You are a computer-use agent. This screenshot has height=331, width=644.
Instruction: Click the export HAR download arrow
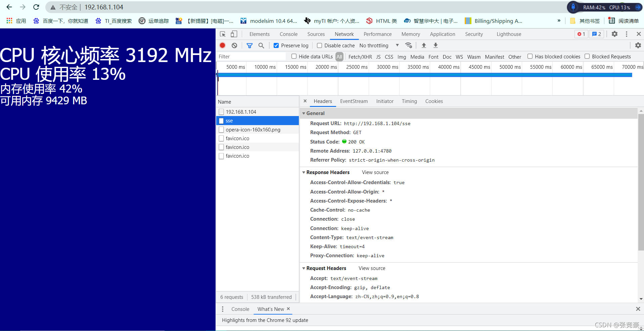point(435,45)
